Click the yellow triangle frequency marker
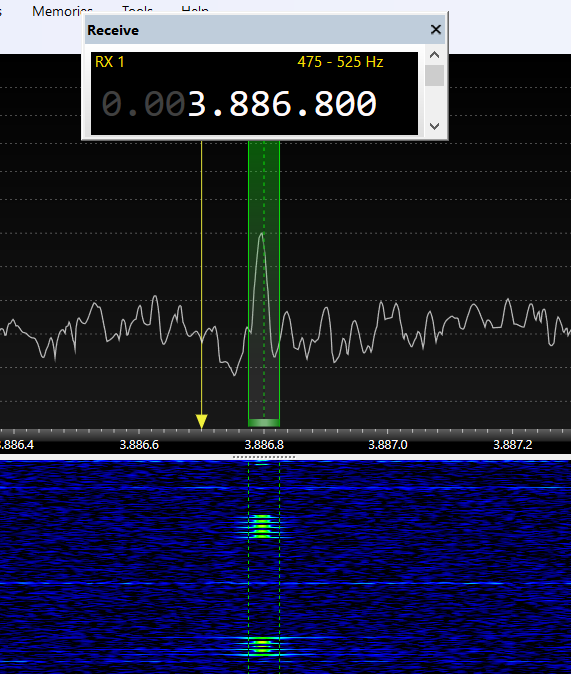Viewport: 571px width, 674px height. tap(201, 421)
